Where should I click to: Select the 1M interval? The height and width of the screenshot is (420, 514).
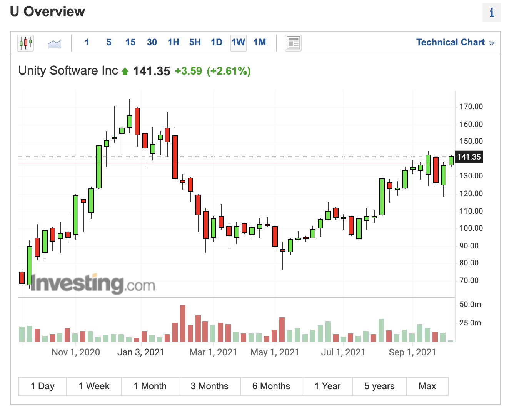point(260,42)
